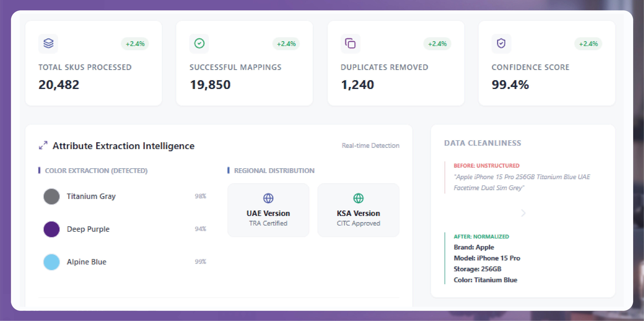This screenshot has height=321, width=644.
Task: Click the green checkmark circle icon
Action: tap(199, 44)
